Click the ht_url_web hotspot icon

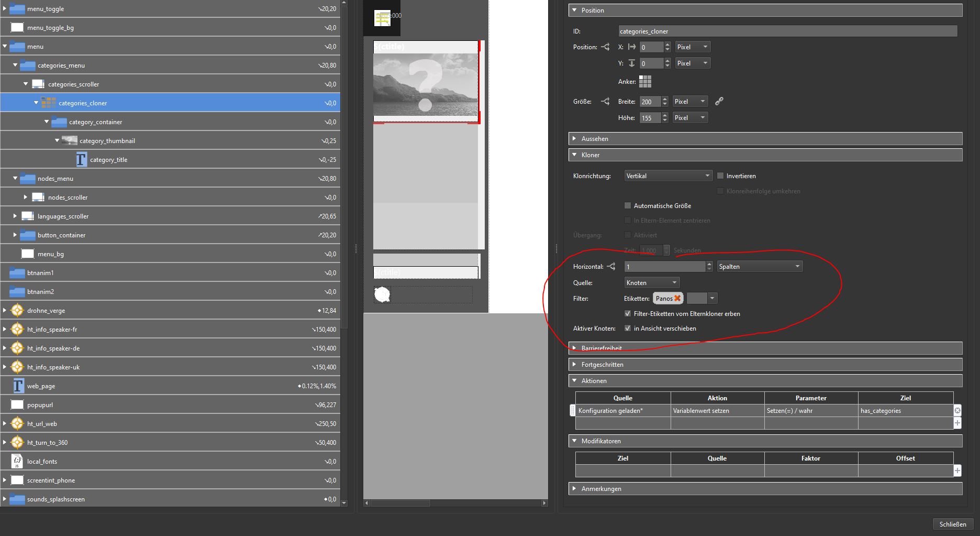pos(17,423)
